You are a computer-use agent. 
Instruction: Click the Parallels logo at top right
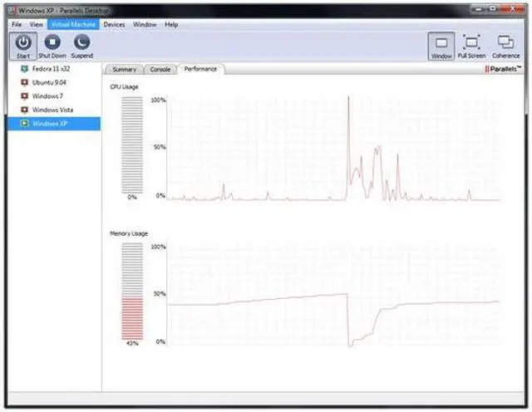point(502,69)
